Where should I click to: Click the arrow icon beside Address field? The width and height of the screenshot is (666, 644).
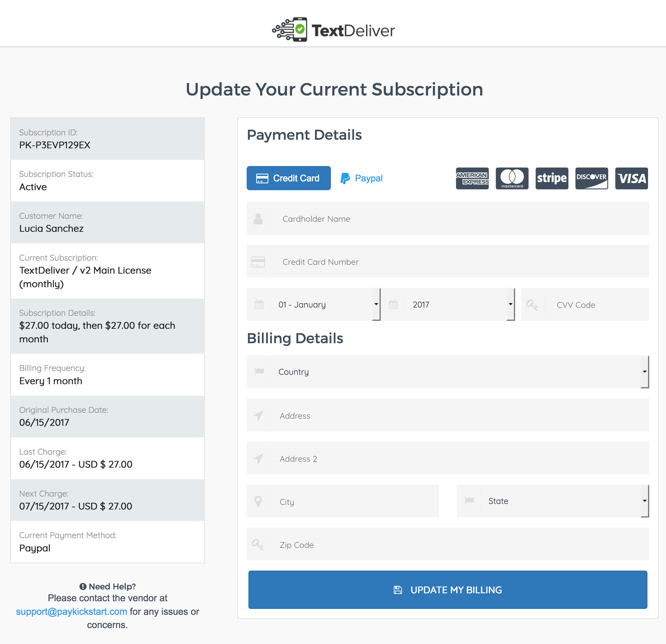pos(258,415)
